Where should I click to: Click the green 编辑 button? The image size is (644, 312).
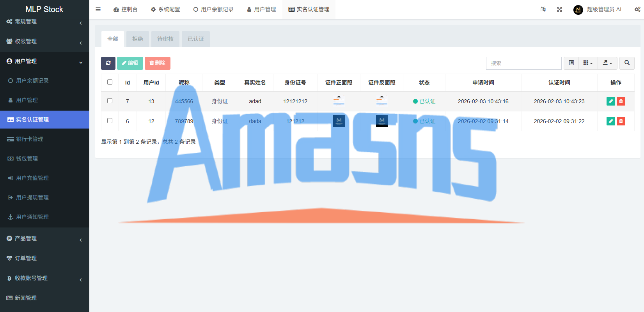(130, 63)
